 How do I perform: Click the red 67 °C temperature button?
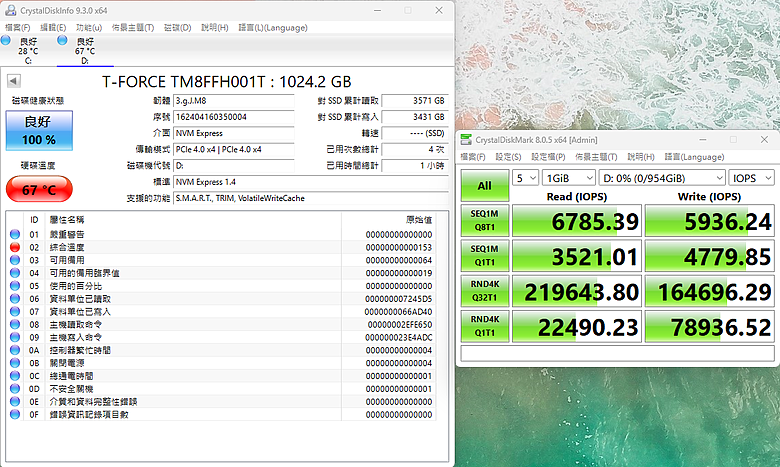coord(39,189)
